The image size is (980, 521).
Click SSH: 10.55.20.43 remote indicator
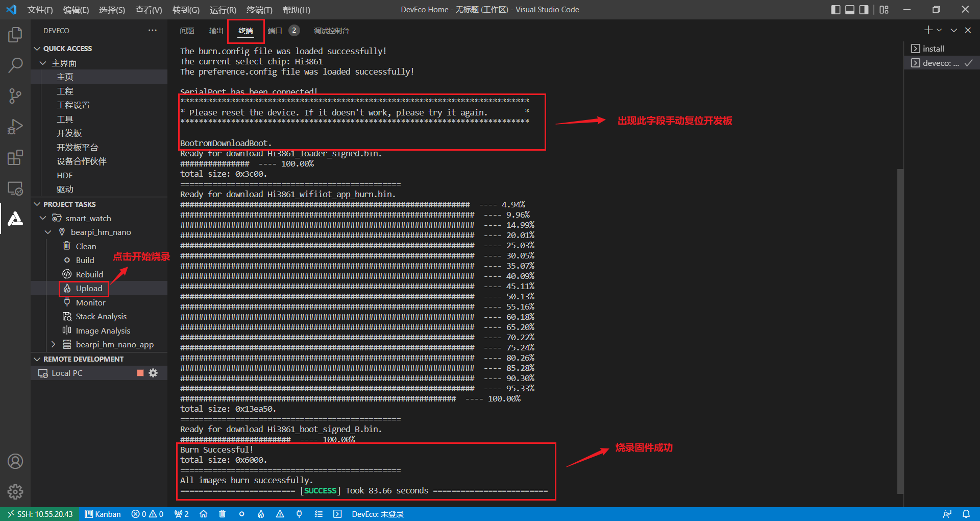tap(40, 514)
